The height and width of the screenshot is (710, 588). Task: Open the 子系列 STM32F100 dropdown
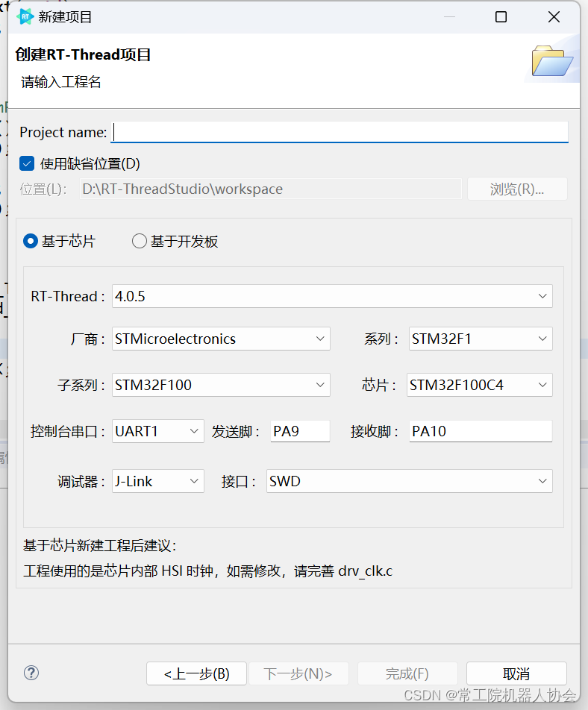point(221,385)
